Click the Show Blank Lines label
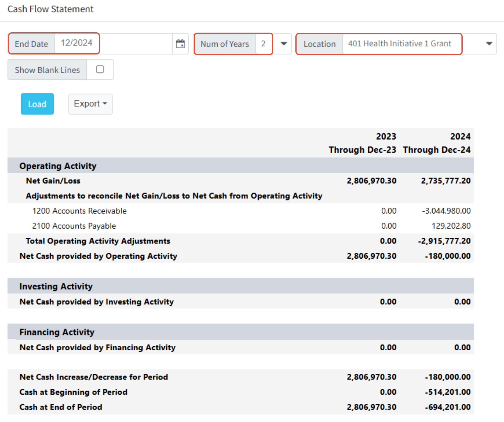Screen dimensions: 504x422 tap(47, 70)
